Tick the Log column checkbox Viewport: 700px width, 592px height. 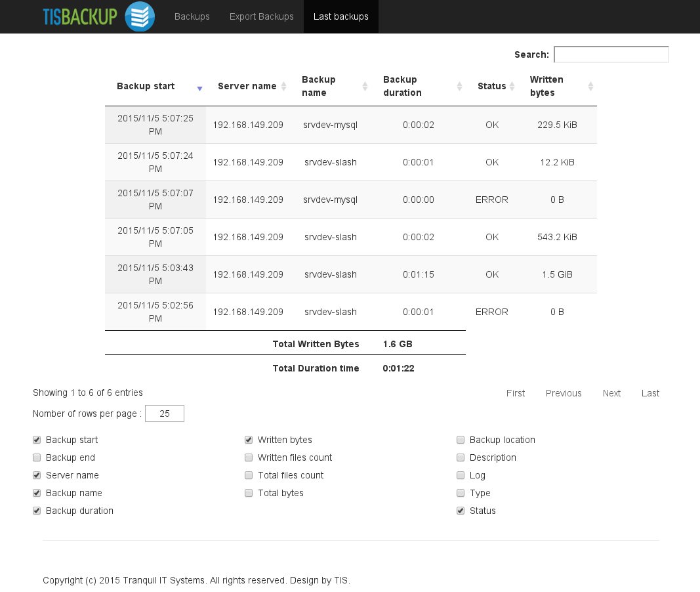461,475
